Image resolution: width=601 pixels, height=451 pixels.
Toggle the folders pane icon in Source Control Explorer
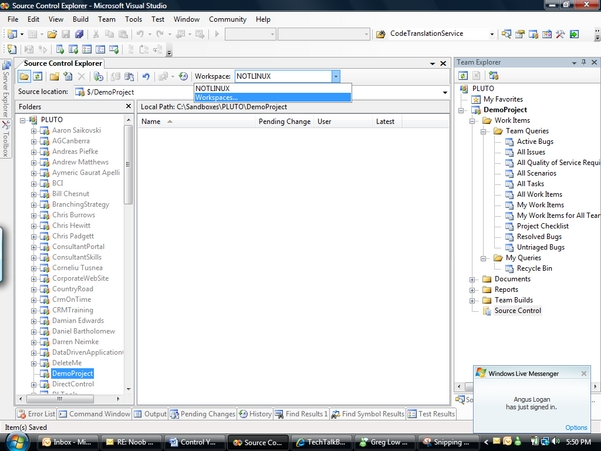(x=24, y=76)
